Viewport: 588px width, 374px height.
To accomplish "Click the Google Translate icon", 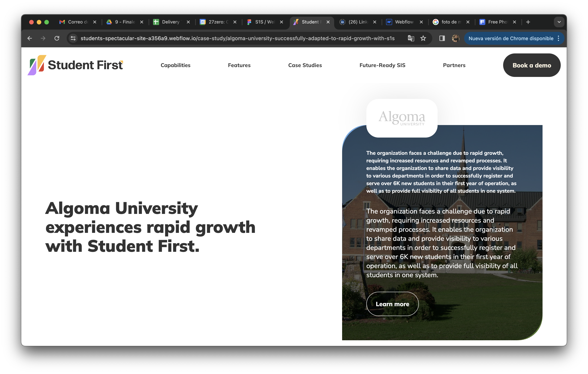I will tap(411, 38).
